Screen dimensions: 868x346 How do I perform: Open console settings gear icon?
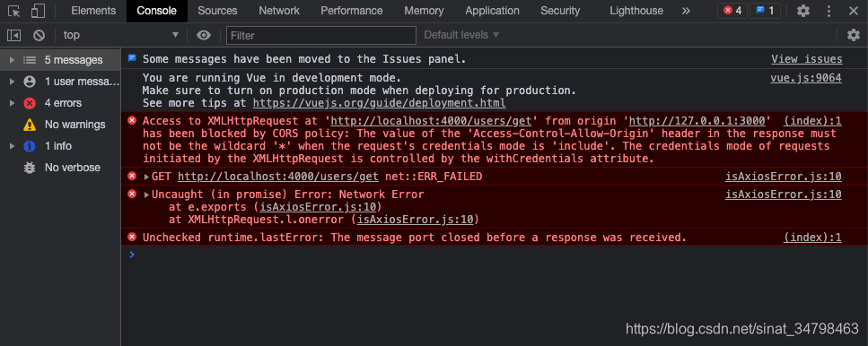click(854, 35)
